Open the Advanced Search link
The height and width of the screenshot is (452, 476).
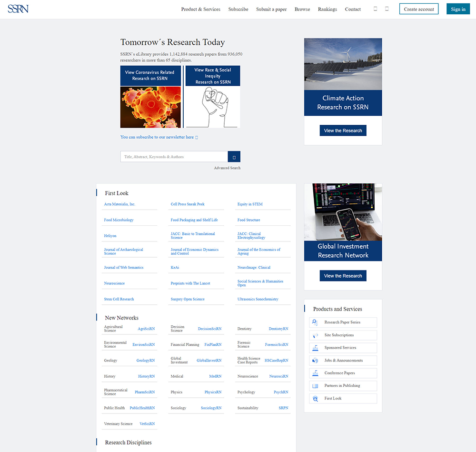pyautogui.click(x=227, y=168)
